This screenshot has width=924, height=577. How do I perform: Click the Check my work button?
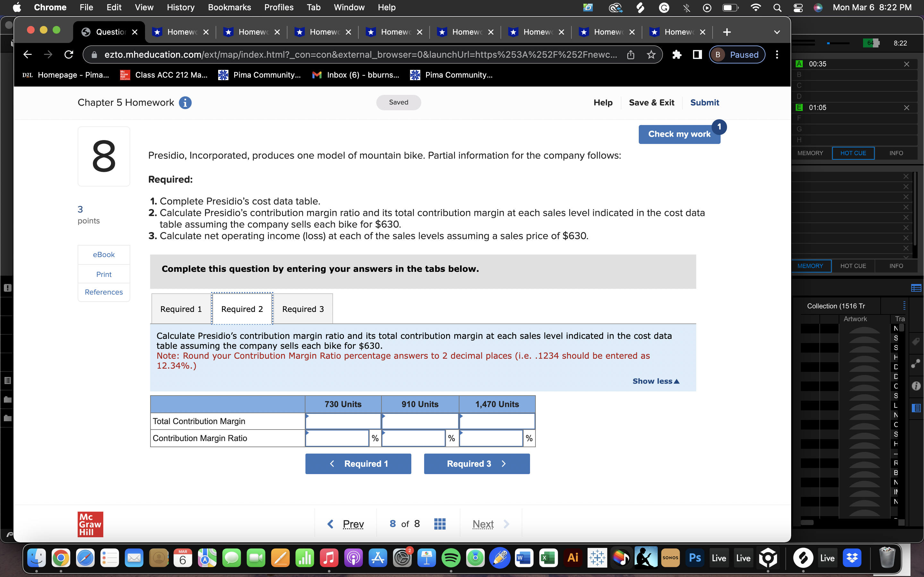pos(679,134)
